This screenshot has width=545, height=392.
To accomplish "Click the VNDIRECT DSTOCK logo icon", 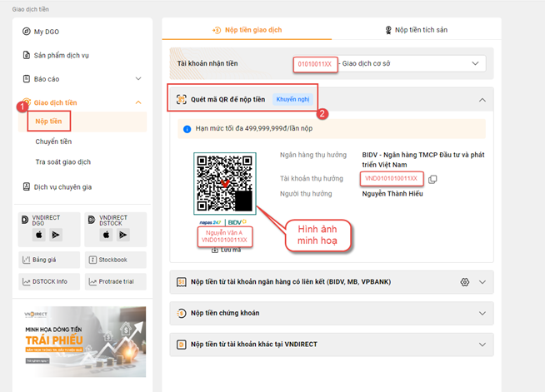I will tap(92, 220).
